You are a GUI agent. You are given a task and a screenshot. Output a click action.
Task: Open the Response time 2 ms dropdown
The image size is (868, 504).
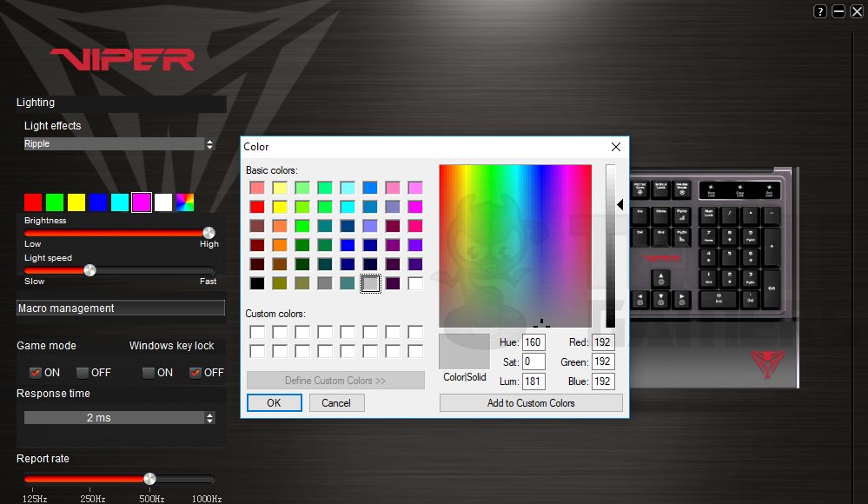click(x=119, y=418)
